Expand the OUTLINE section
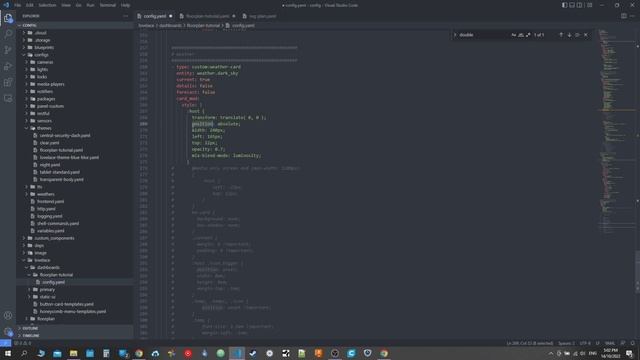The height and width of the screenshot is (360, 640). [x=76, y=328]
